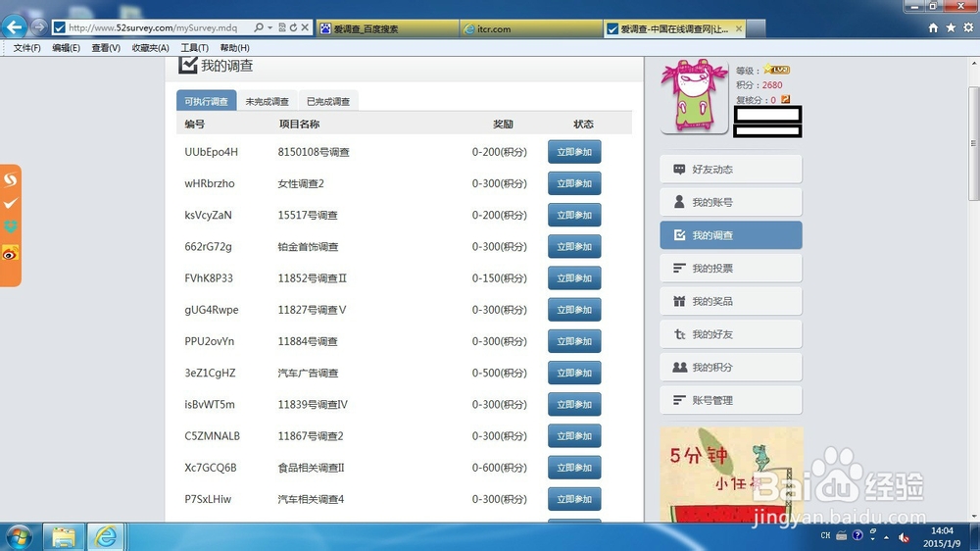
Task: Open 我的奖品 in sidebar
Action: pyautogui.click(x=731, y=301)
